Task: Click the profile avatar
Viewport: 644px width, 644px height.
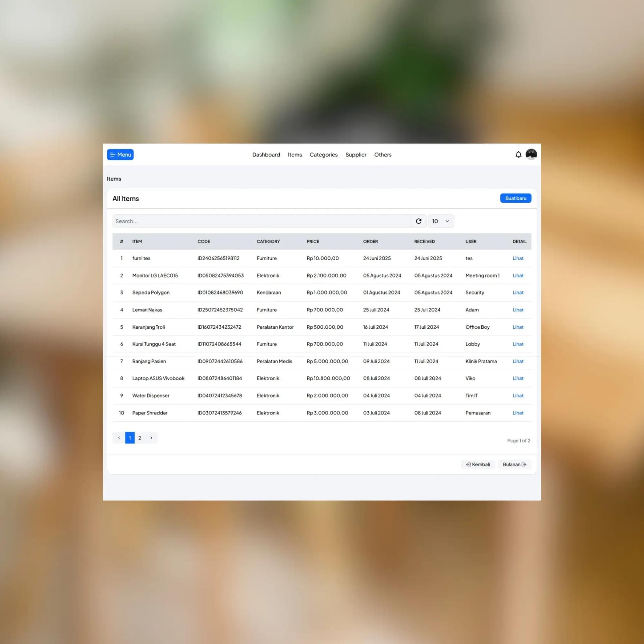Action: click(x=531, y=154)
